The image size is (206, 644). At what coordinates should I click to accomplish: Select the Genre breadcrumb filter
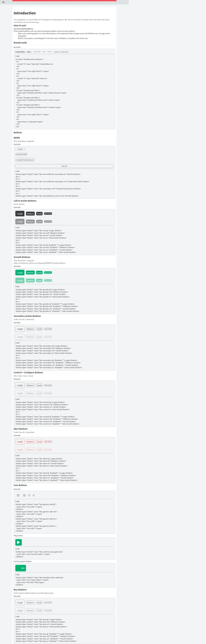pos(44,52)
